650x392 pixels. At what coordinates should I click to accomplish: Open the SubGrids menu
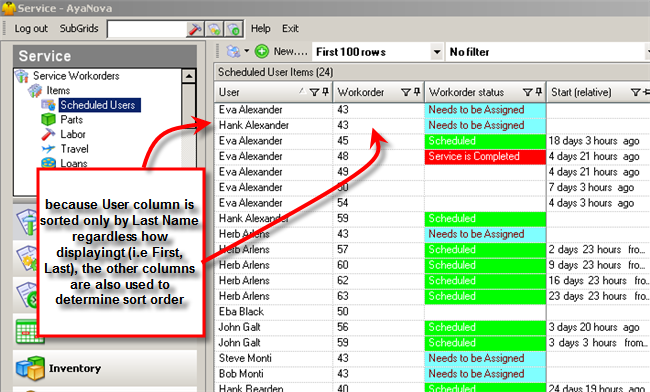coord(79,29)
